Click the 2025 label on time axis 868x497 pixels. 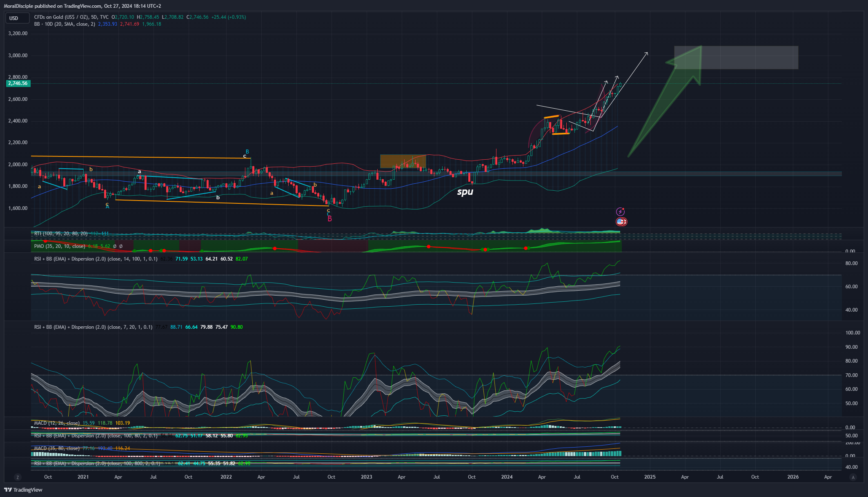click(650, 477)
